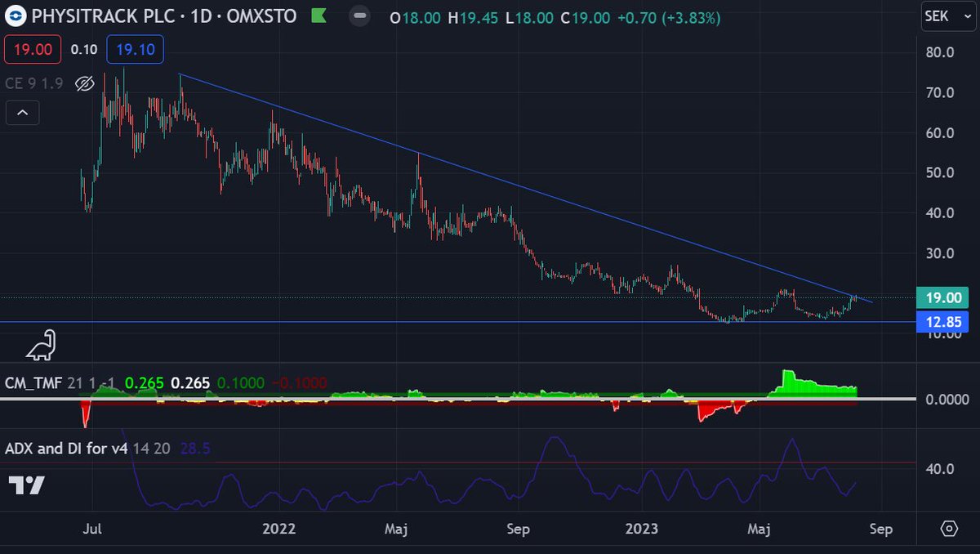The width and height of the screenshot is (980, 554).
Task: Click the green flag market status icon
Action: (319, 16)
